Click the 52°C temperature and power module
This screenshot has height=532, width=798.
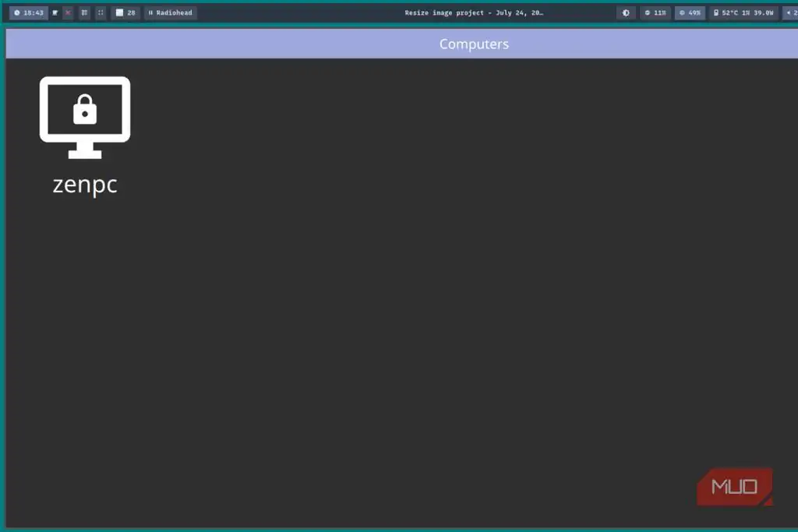point(743,12)
